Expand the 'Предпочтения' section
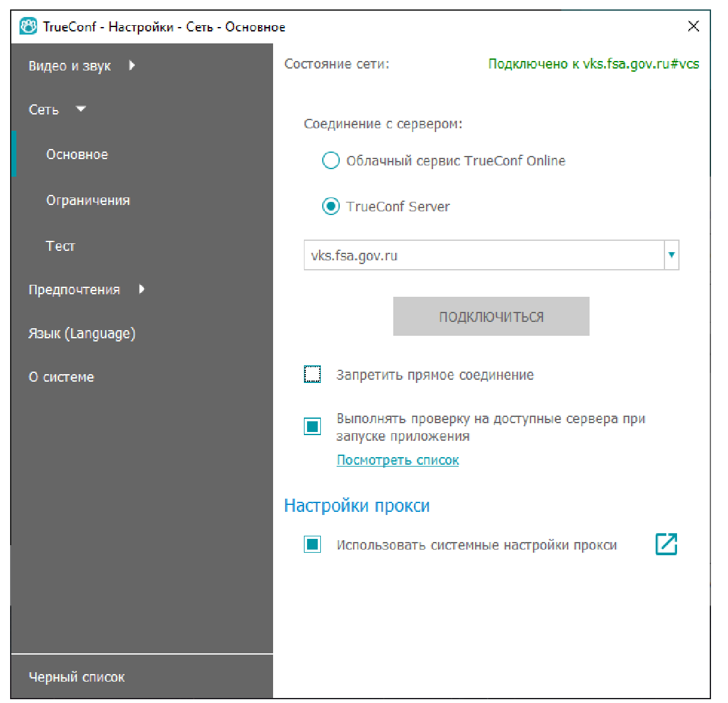The image size is (728, 703). coord(142,289)
